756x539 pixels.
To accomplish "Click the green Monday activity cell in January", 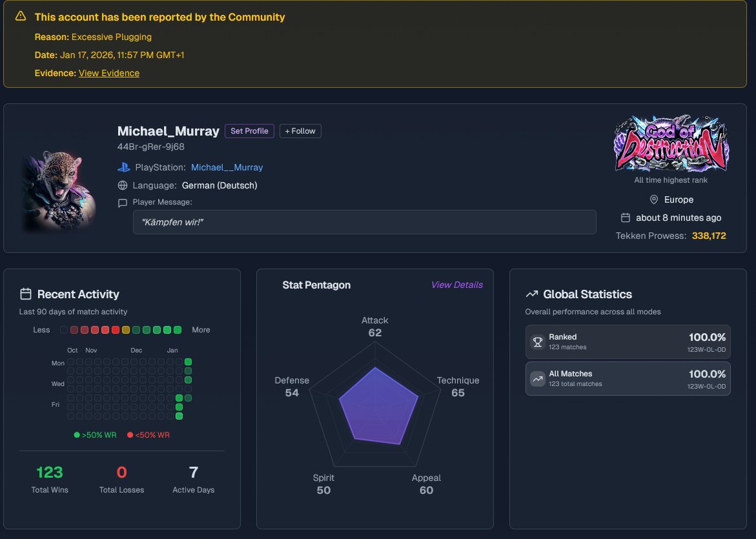I will pos(188,361).
